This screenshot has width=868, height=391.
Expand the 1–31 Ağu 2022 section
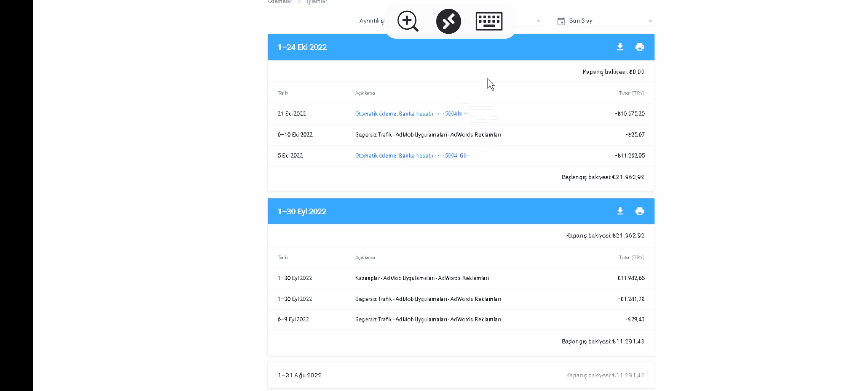coord(461,375)
